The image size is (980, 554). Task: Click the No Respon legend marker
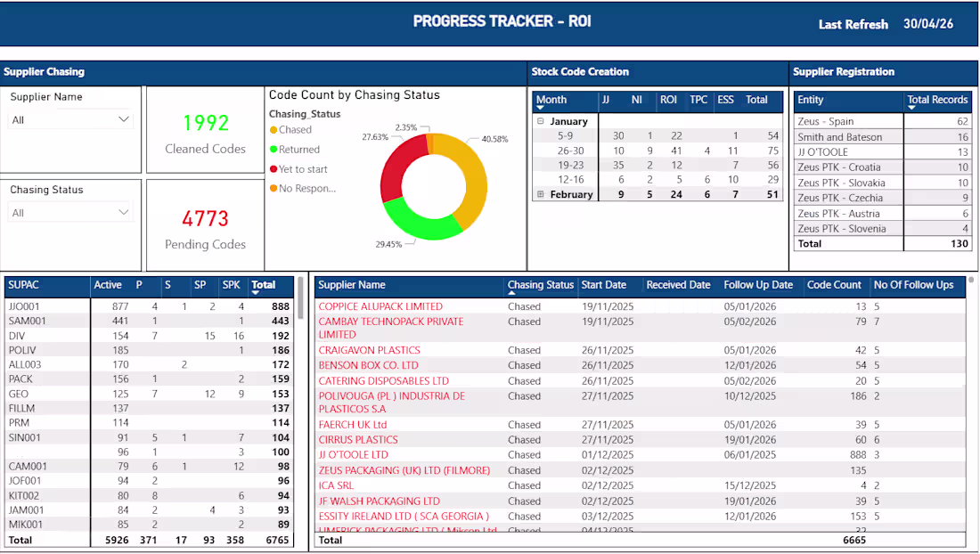click(274, 189)
